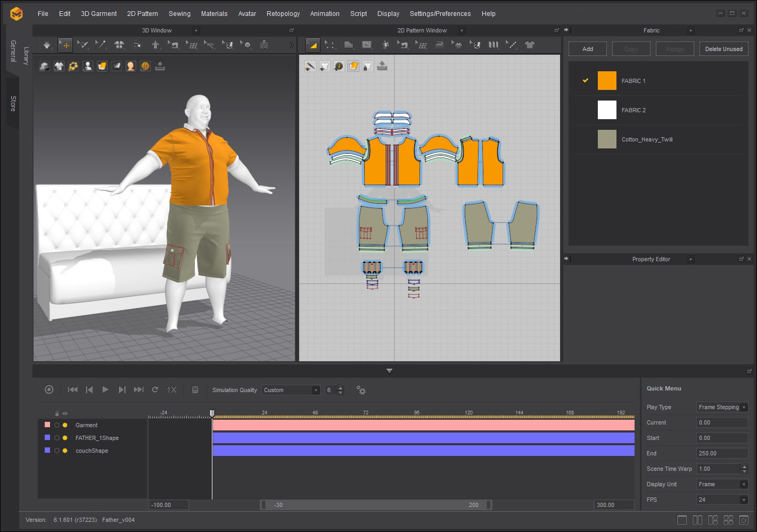Click the gray T-shirt icon in 2D toolbar

tap(529, 45)
